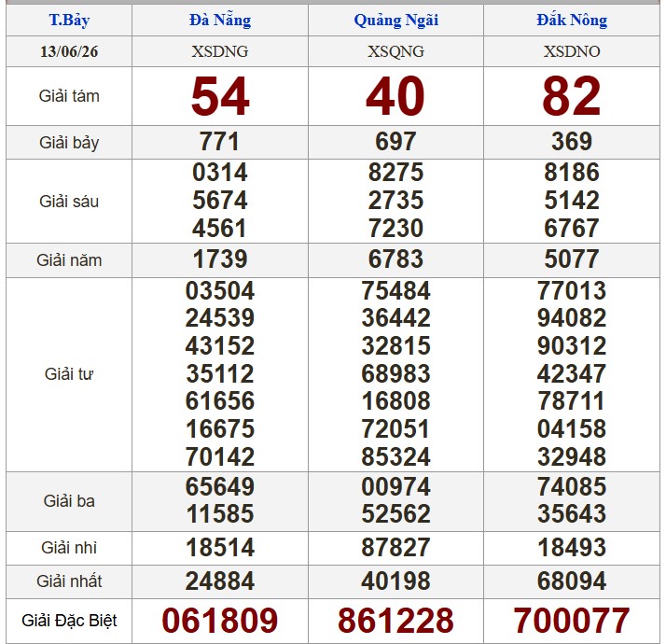Screen dimensions: 666x644
Task: Click third prize number 52562
Action: (395, 514)
